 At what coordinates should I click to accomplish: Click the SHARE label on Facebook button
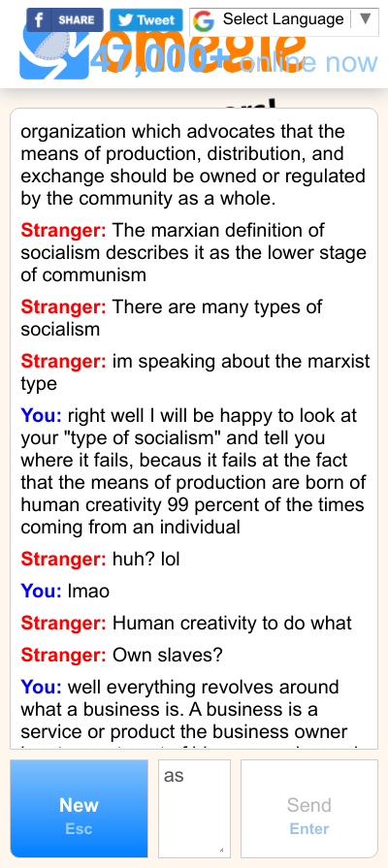tap(76, 20)
